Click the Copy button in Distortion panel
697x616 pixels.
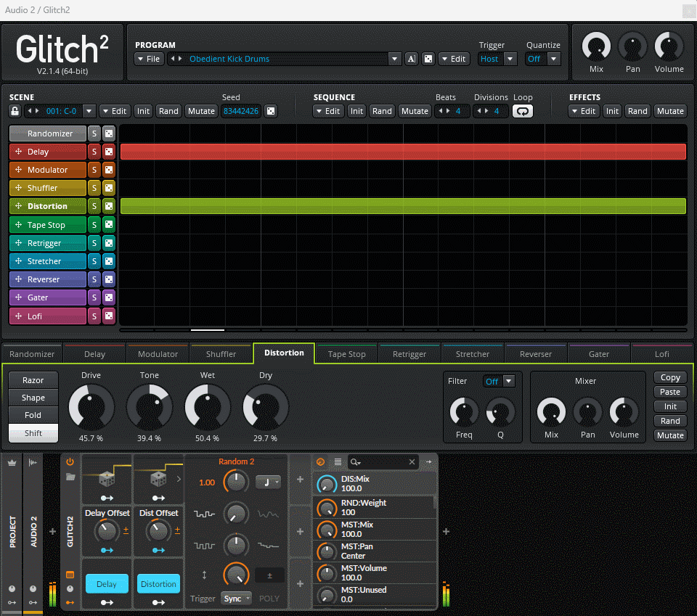click(670, 377)
